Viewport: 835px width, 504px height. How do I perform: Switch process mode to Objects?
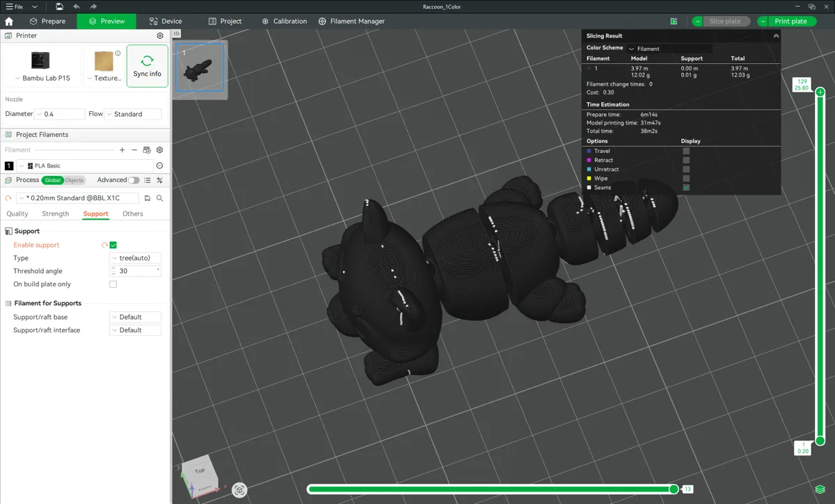pos(74,180)
